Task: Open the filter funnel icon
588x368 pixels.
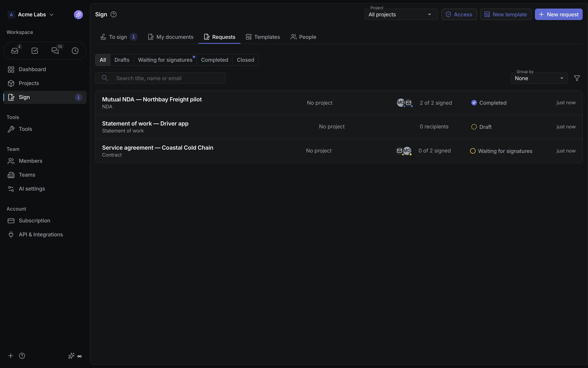Action: coord(577,78)
